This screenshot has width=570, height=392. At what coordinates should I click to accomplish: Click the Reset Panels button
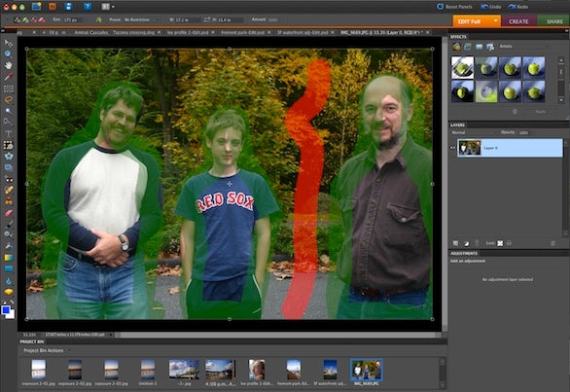click(454, 7)
